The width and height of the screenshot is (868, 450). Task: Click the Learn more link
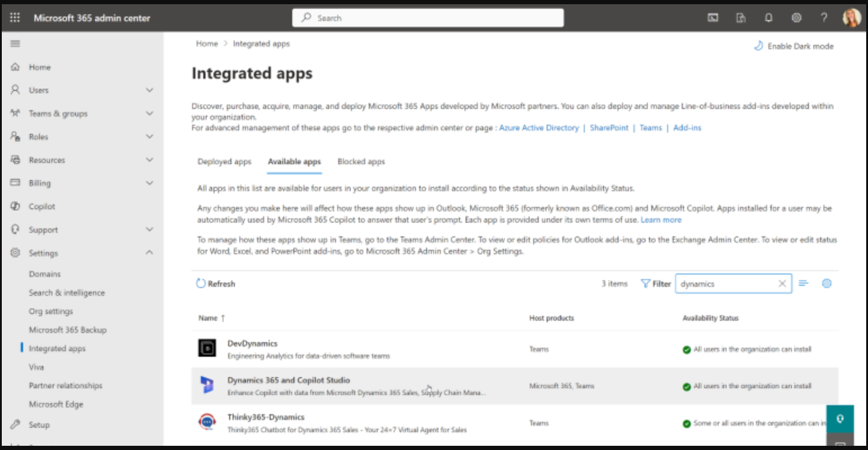click(x=661, y=220)
